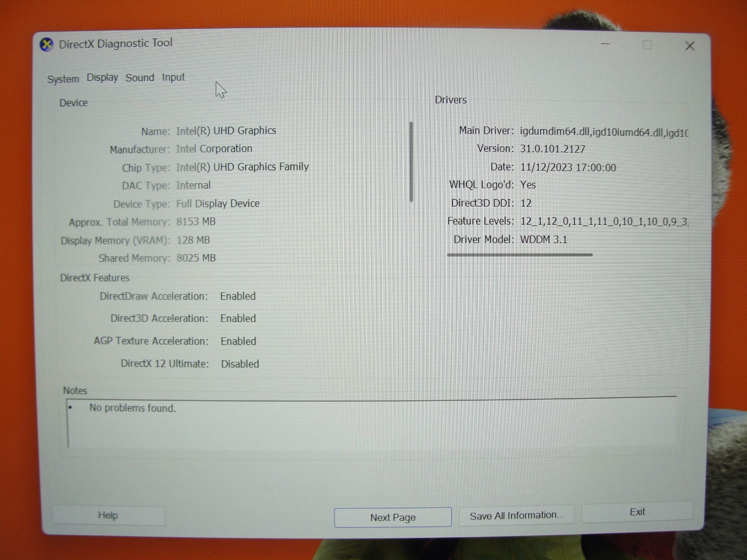Viewport: 747px width, 560px height.
Task: Select the name 'Intel(R) UHD Graphics'
Action: coord(226,131)
